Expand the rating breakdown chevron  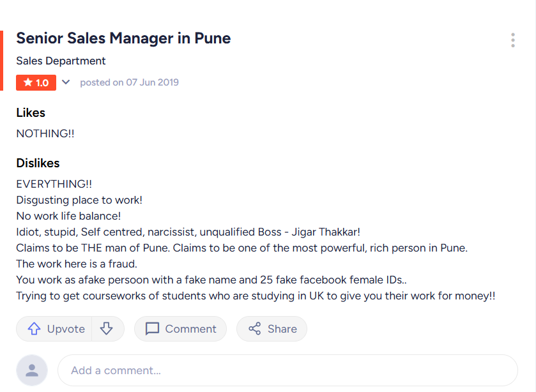[66, 82]
